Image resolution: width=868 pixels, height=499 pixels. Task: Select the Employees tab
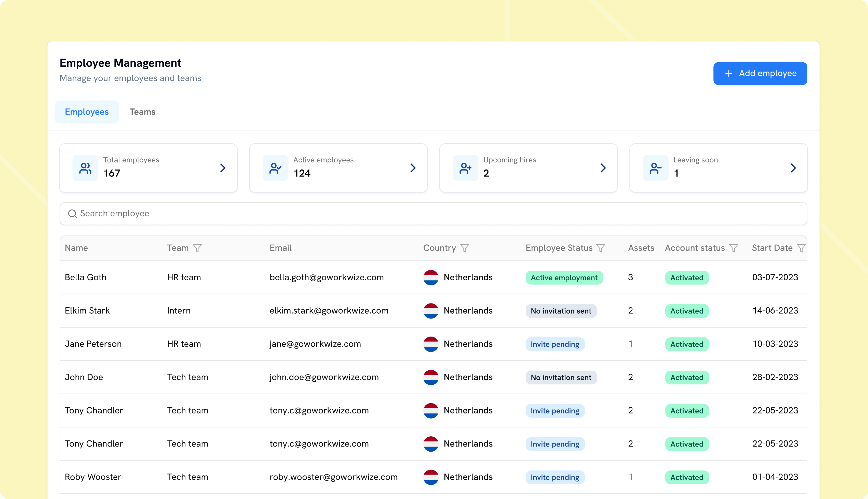click(87, 112)
